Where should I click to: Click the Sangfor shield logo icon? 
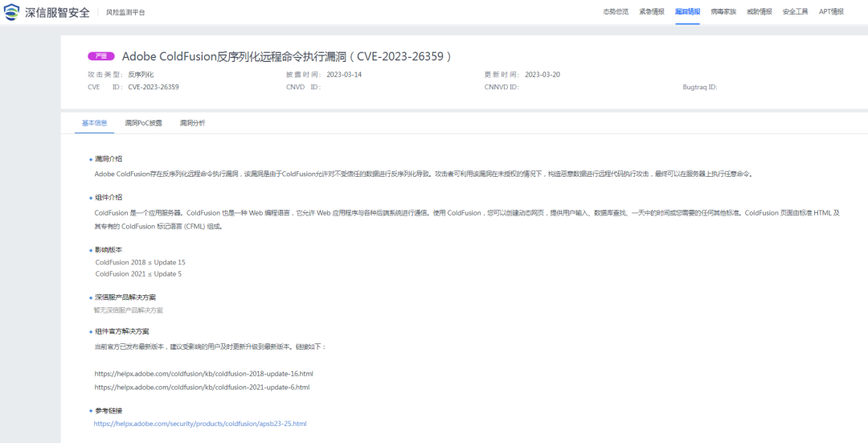(11, 12)
